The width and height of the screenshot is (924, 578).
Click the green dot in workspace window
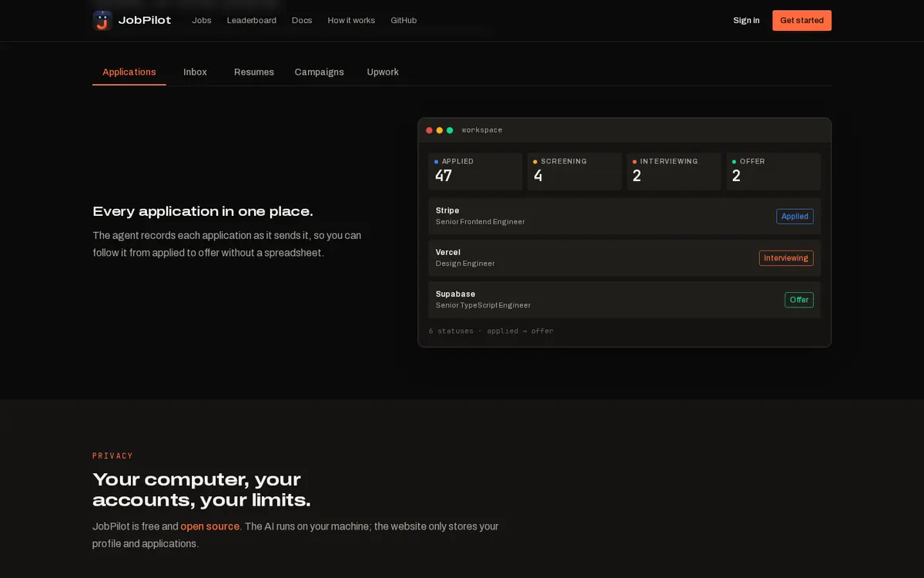click(x=450, y=130)
